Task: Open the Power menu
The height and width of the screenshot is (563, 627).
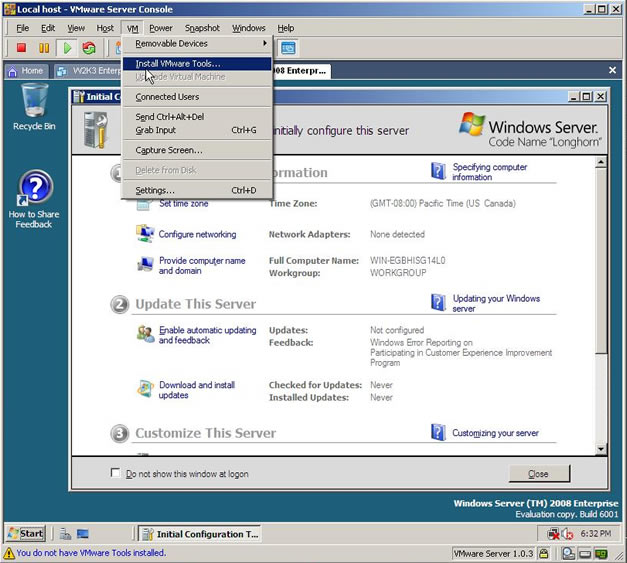Action: [160, 28]
